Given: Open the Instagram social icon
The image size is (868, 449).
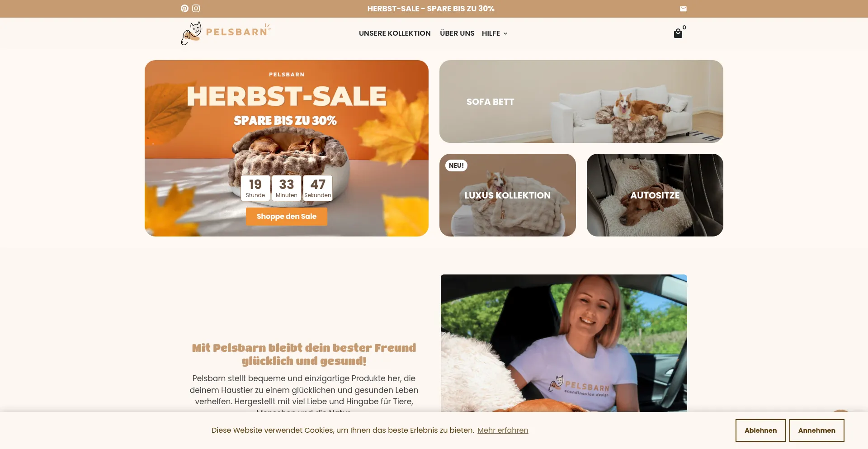Looking at the screenshot, I should [196, 9].
